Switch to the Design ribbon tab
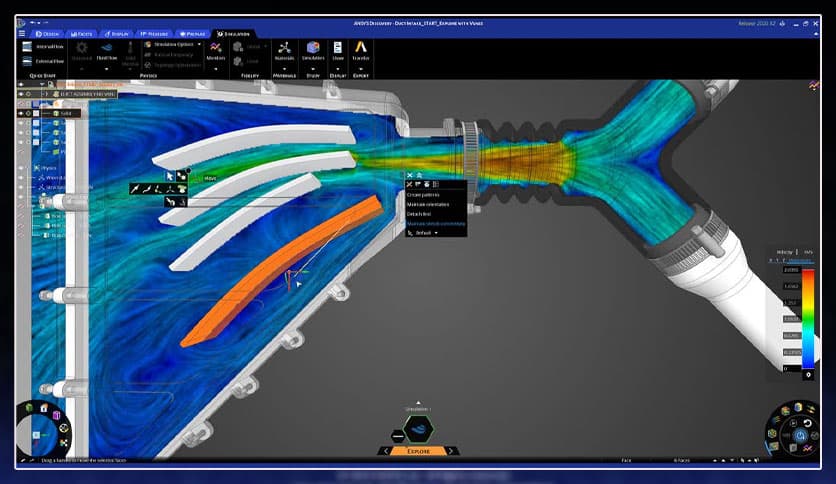The image size is (836, 484). (47, 34)
